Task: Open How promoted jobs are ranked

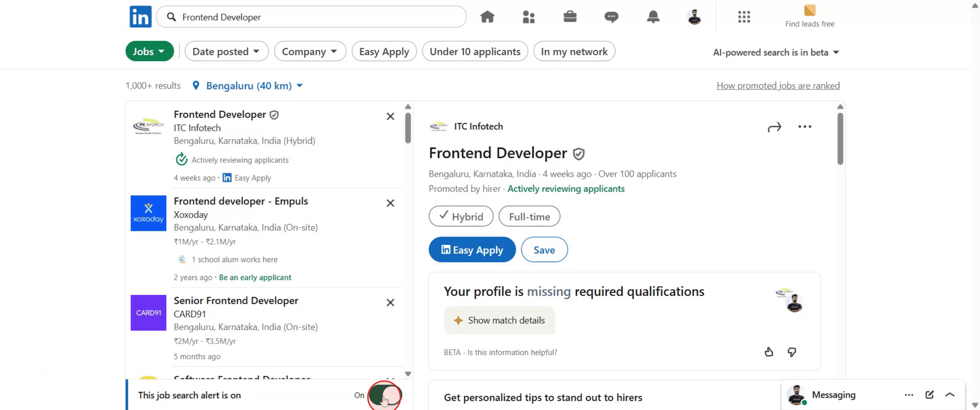Action: [778, 86]
